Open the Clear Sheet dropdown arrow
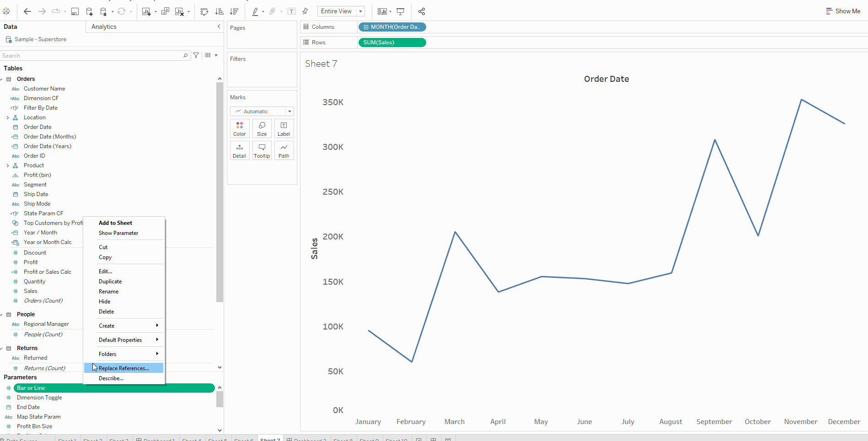The image size is (868, 441). point(188,12)
